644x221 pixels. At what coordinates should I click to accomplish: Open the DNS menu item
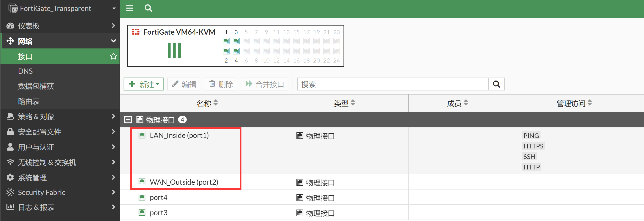[25, 71]
